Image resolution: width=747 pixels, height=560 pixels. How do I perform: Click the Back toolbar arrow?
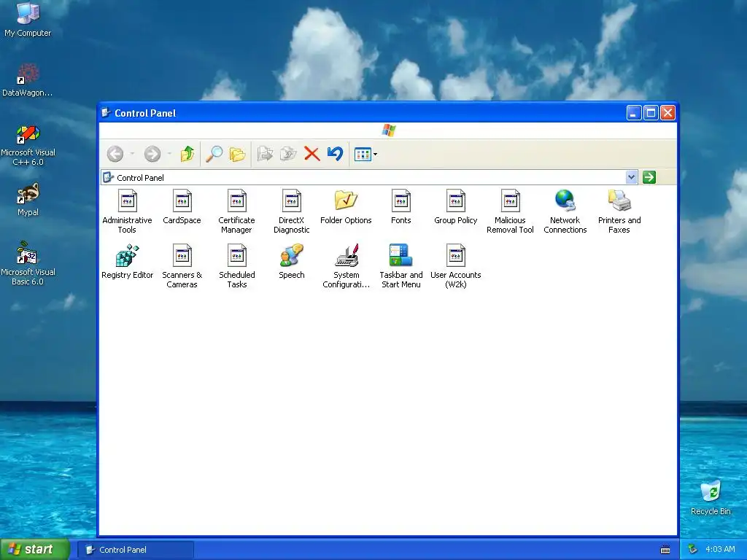(115, 154)
